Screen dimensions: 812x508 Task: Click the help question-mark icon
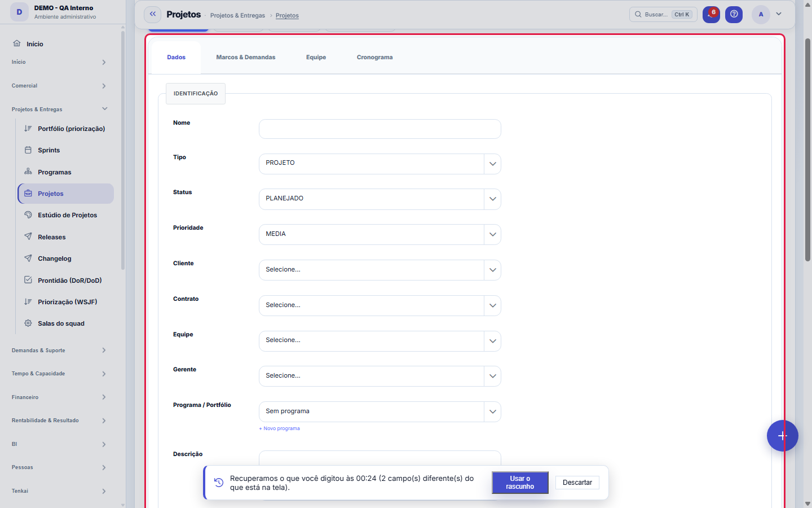(734, 15)
